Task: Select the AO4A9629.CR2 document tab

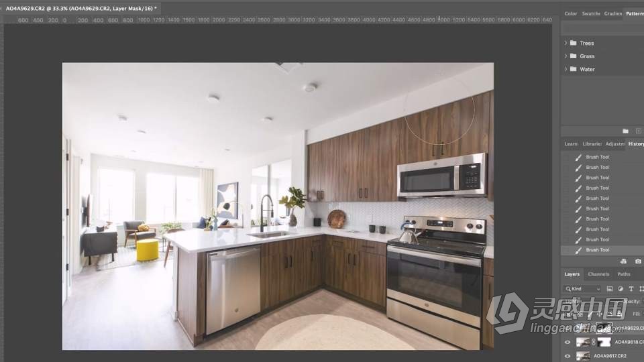Action: coord(81,8)
